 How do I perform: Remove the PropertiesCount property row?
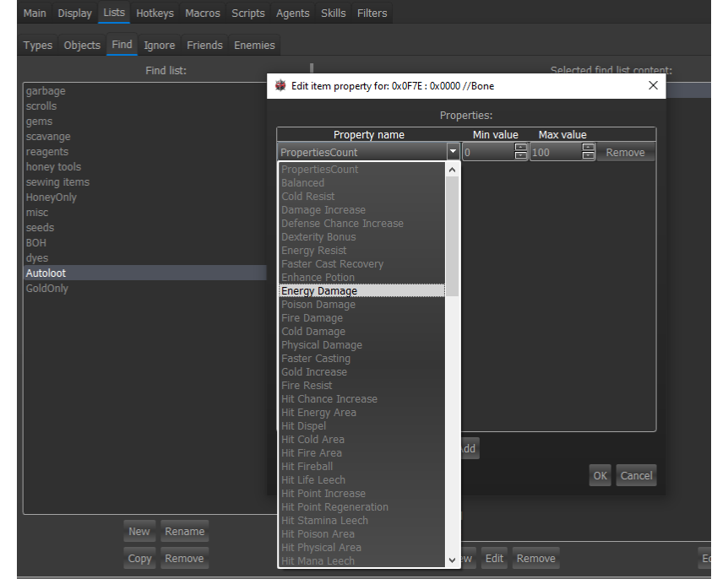point(625,152)
